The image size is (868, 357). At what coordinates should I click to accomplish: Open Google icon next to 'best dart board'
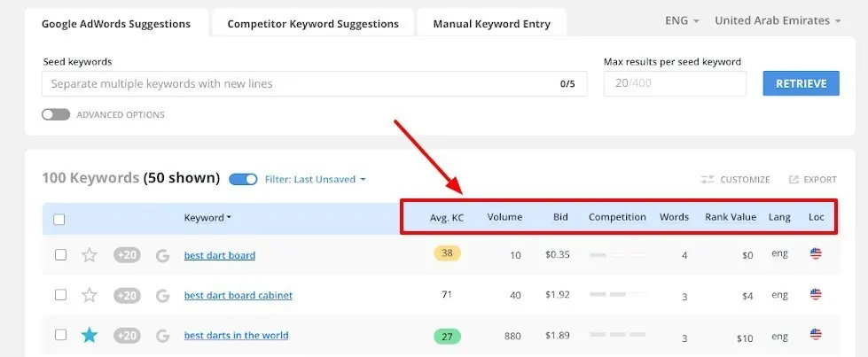162,255
